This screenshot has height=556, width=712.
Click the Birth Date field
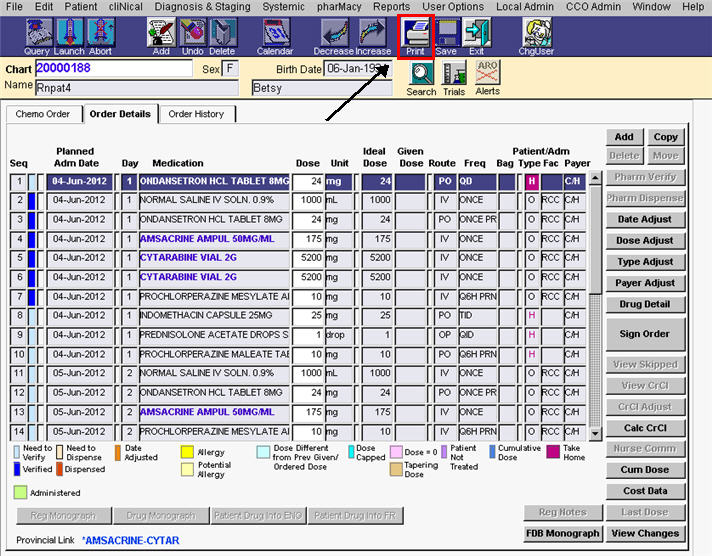click(357, 69)
